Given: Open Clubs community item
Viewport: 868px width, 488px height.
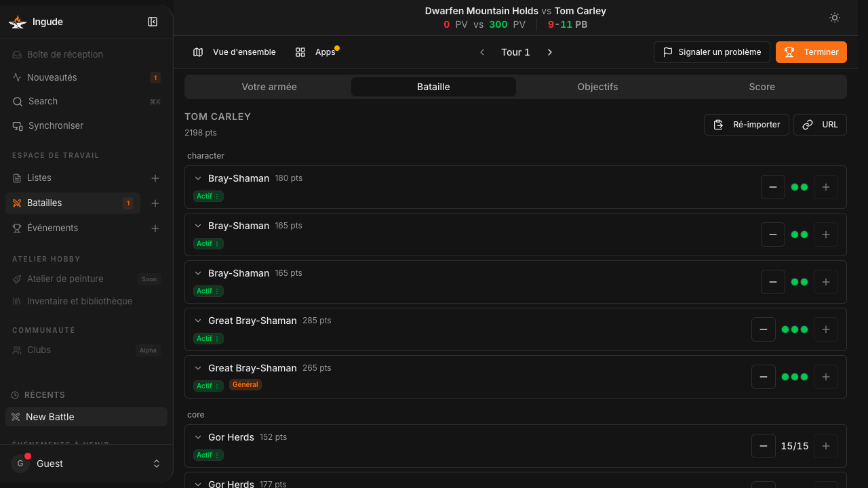Looking at the screenshot, I should point(86,350).
